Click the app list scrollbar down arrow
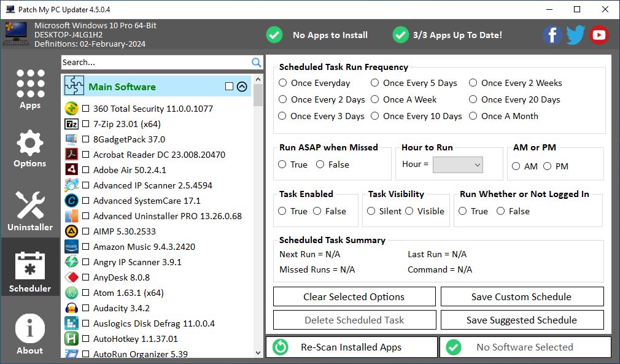The image size is (620, 364). (258, 353)
